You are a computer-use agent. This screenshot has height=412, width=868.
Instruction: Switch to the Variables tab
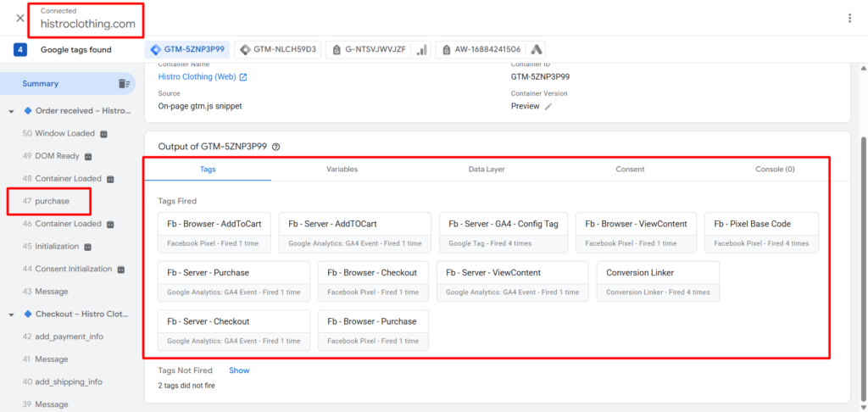click(342, 170)
